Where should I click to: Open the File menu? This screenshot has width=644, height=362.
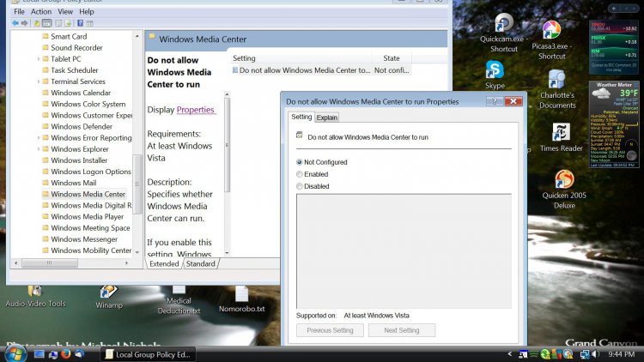[19, 11]
